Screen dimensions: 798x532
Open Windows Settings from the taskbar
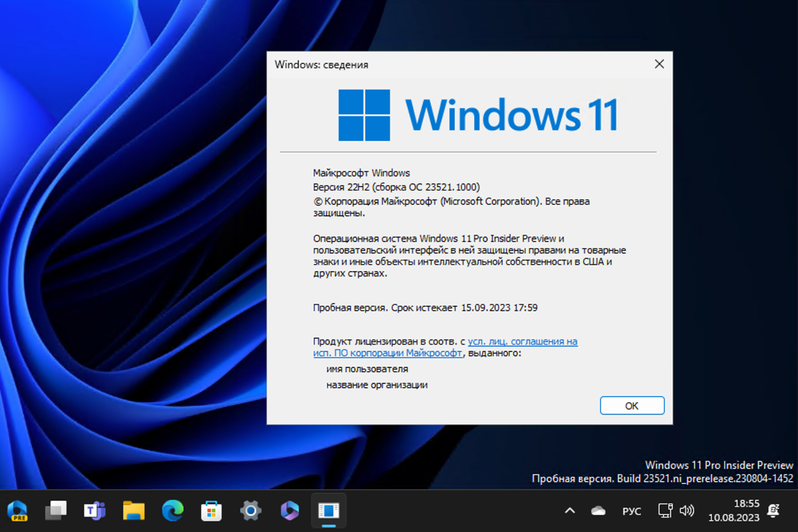click(x=250, y=510)
